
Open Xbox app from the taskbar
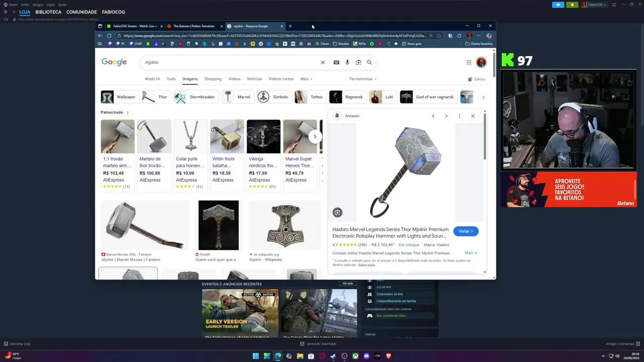(355, 356)
